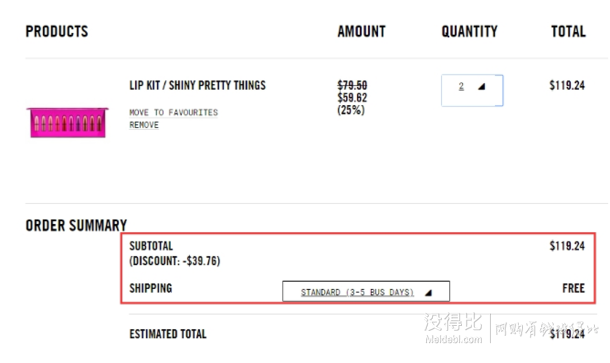Click the Quantity column header
This screenshot has height=363, width=610.
(469, 32)
